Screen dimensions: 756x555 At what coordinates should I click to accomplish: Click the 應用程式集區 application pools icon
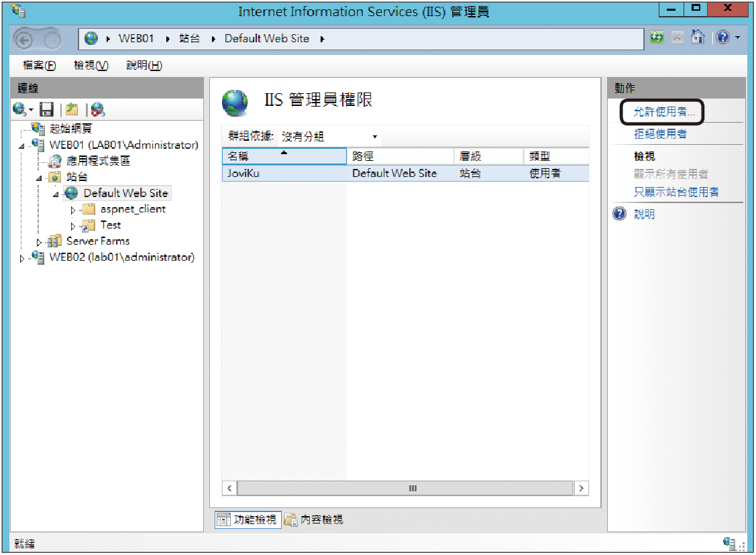coord(55,160)
